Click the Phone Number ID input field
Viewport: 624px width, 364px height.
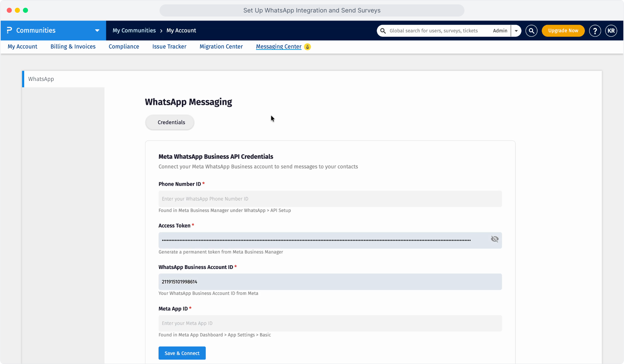pos(330,199)
